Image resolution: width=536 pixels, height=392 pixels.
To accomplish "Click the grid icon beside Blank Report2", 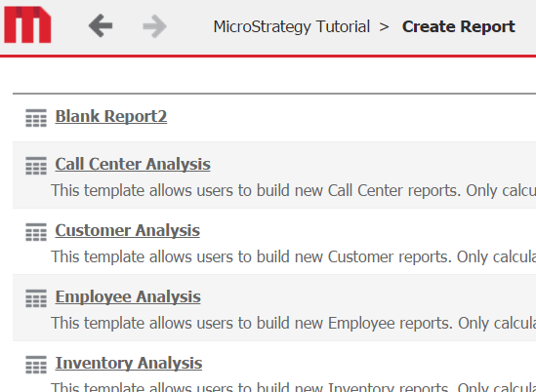I will point(36,118).
